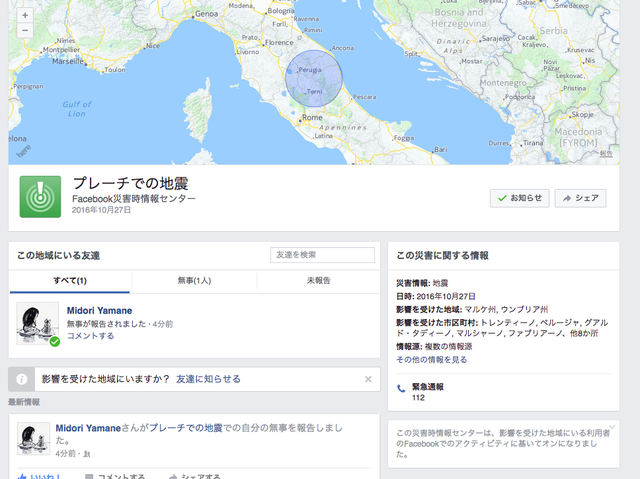
Task: Click the 報告 map report link
Action: point(606,153)
